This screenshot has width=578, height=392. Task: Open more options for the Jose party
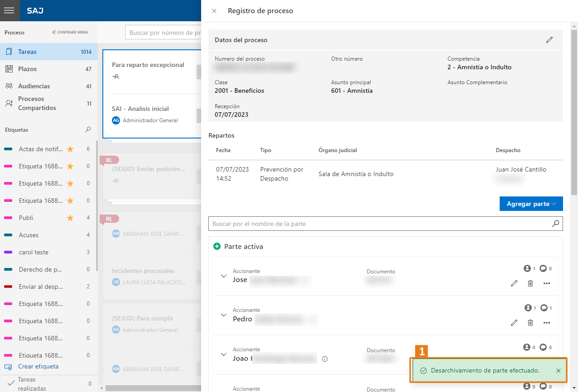[x=547, y=283]
